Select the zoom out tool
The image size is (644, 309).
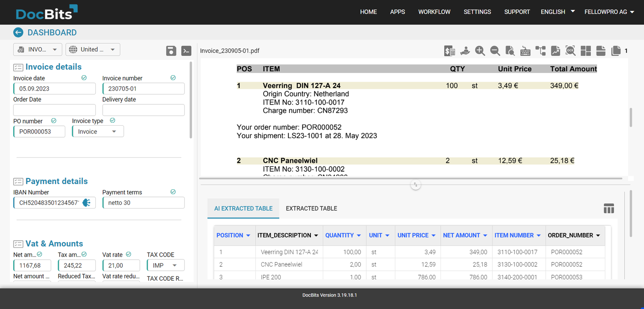click(x=495, y=51)
